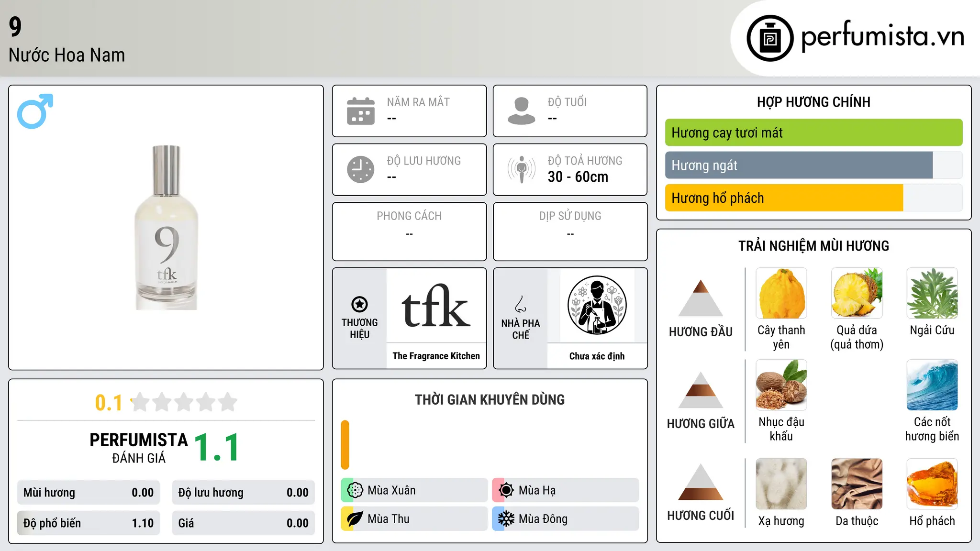
Task: Click the perfumista.vn perfume bottle logo icon
Action: (770, 38)
